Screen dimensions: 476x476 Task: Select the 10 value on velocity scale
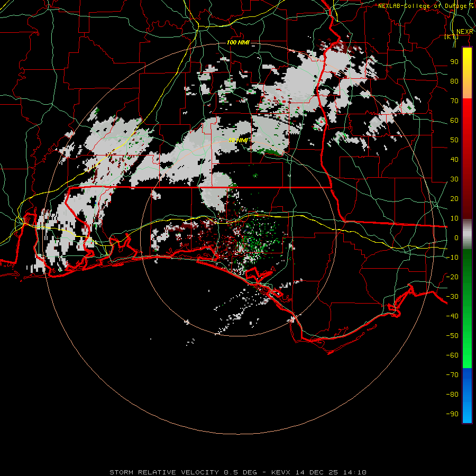click(x=454, y=218)
